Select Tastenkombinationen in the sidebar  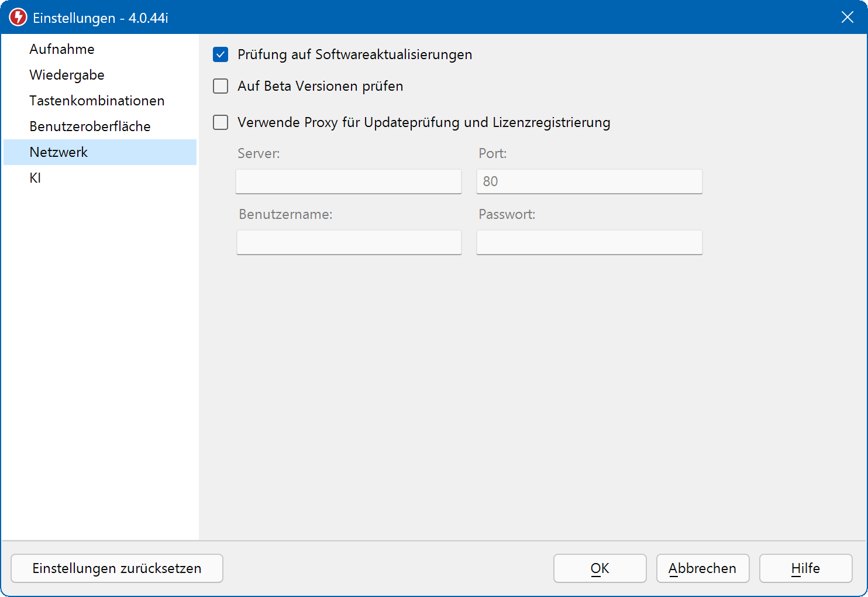(97, 101)
